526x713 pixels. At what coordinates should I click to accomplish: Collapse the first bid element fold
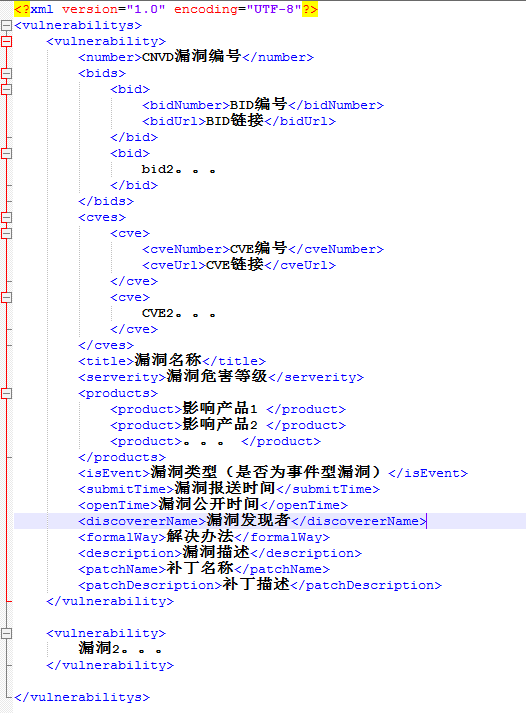pyautogui.click(x=6, y=89)
